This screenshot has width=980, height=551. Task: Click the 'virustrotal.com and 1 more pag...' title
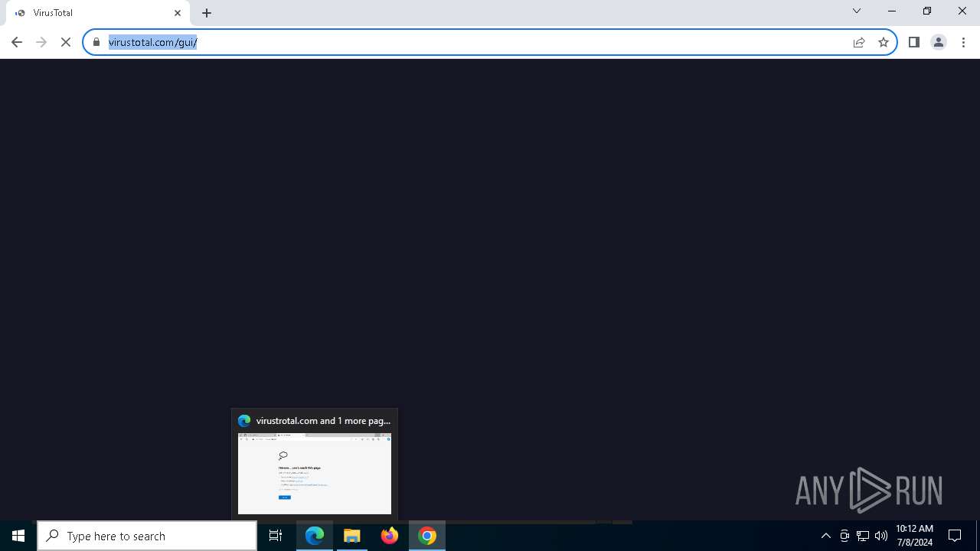pos(323,421)
